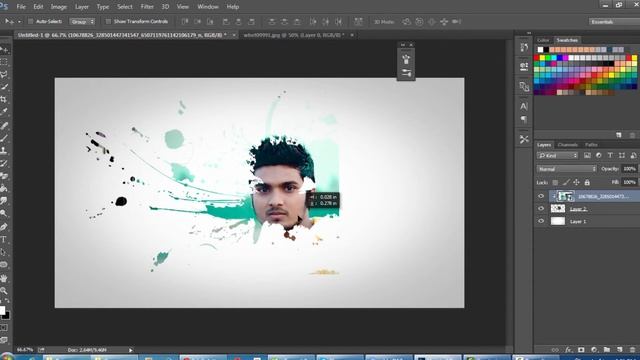Select the Zoom tool in the toolbox
Screen dimensions: 640x360
coord(4,291)
